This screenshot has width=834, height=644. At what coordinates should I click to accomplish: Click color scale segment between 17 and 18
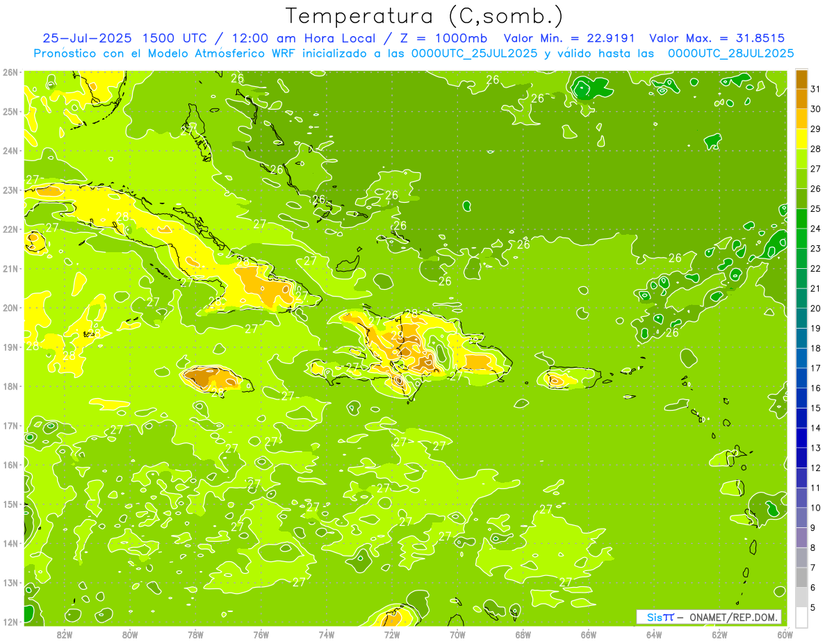[x=801, y=358]
